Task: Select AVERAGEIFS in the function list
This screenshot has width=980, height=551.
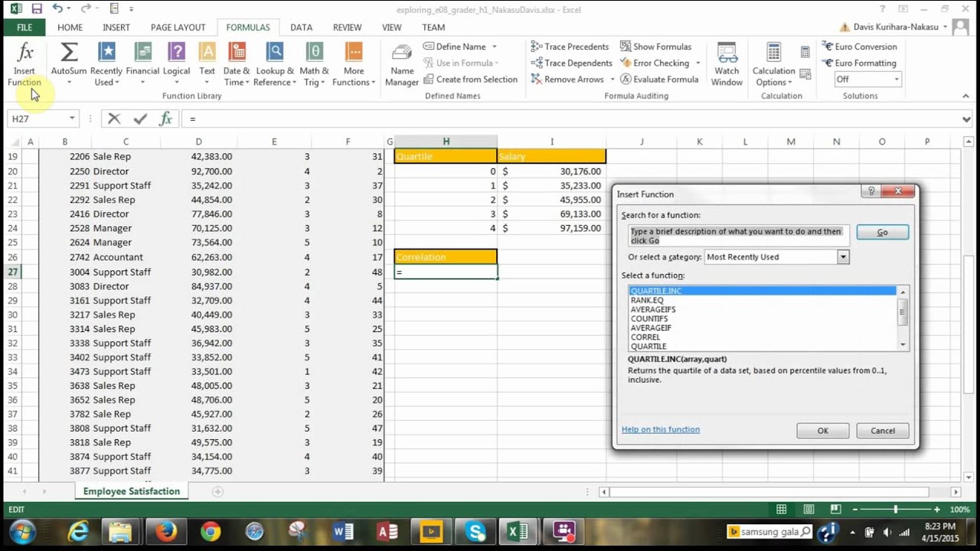Action: 653,309
